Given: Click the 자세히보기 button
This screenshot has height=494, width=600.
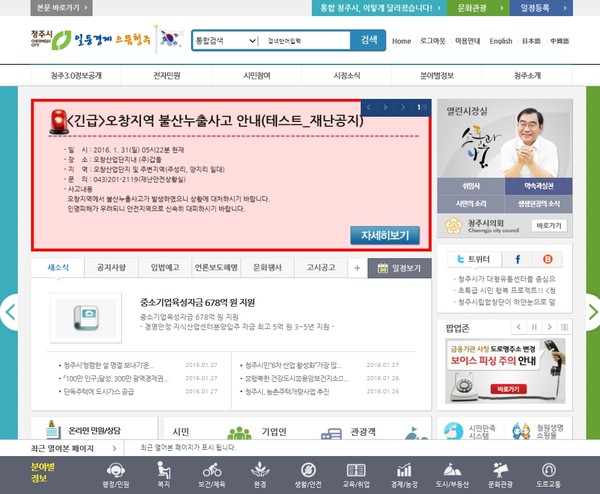Looking at the screenshot, I should [x=385, y=235].
